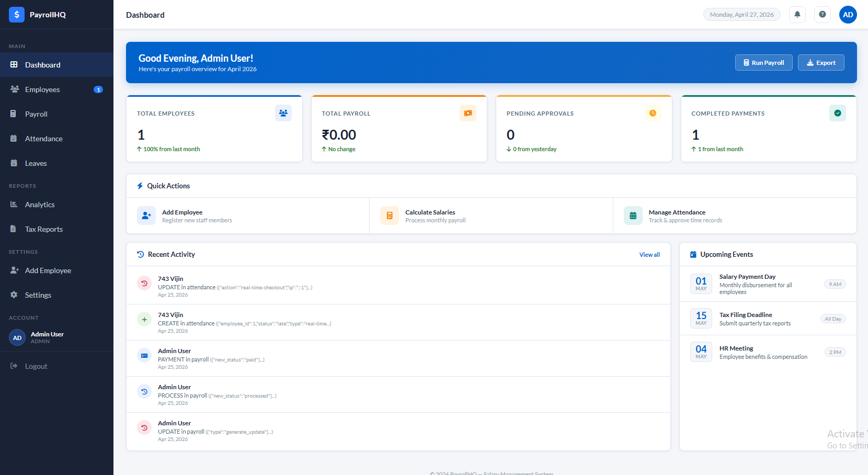Click the notification bell icon
The height and width of the screenshot is (475, 868).
(x=797, y=15)
